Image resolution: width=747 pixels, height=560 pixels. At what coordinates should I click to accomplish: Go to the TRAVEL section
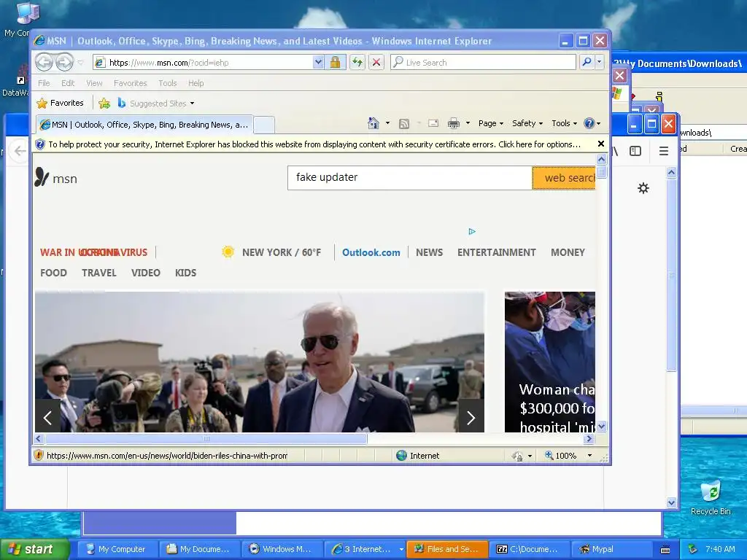click(x=99, y=273)
